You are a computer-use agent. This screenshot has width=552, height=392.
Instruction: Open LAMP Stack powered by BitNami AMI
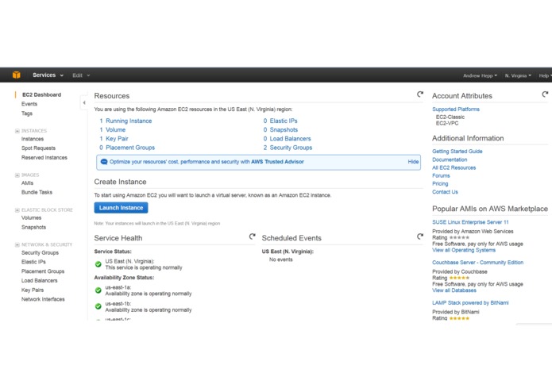(470, 302)
